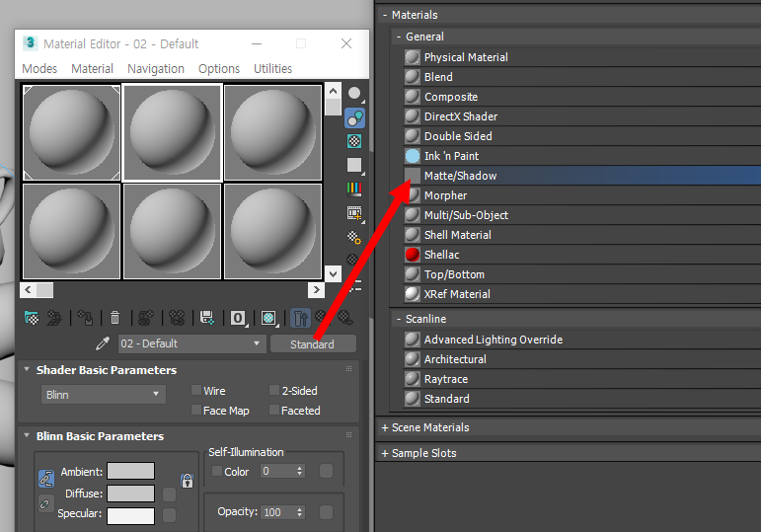
Task: Select Multi/Sub-Object material
Action: click(x=581, y=215)
